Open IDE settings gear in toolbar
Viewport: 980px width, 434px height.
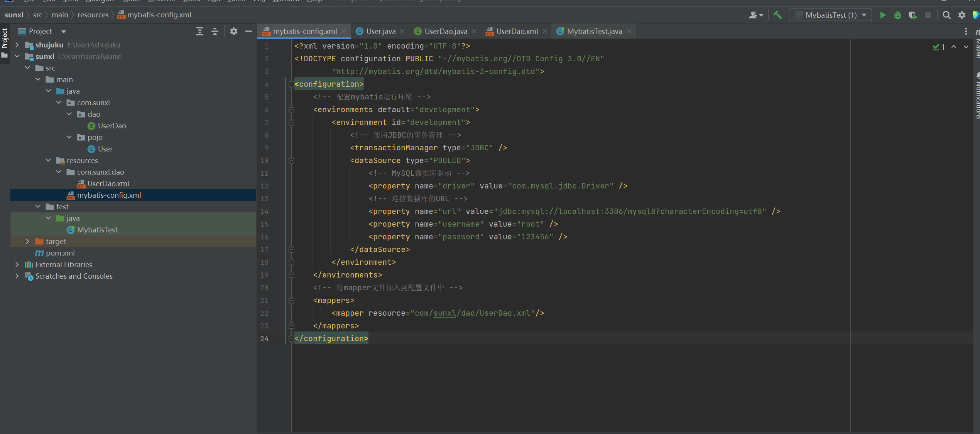pos(962,15)
